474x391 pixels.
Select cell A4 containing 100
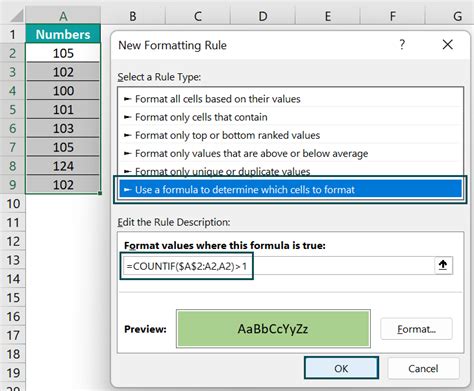63,91
